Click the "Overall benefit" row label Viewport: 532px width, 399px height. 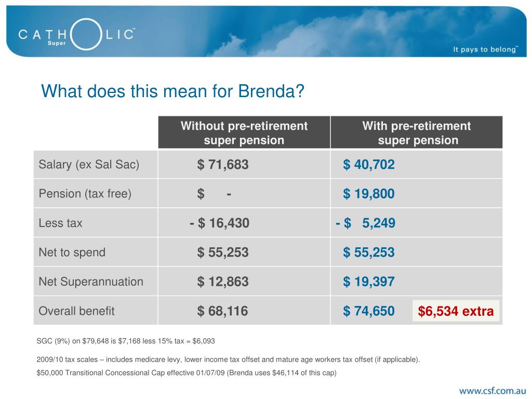pyautogui.click(x=76, y=311)
